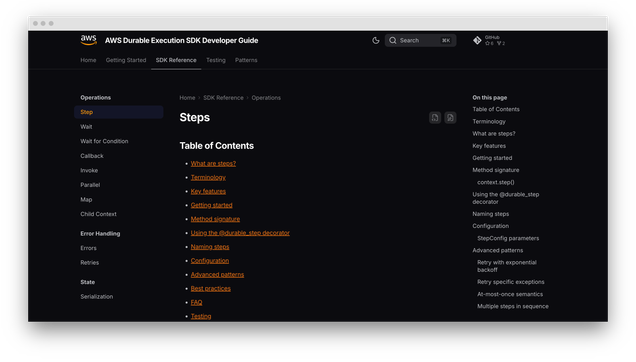Follow the Testing contents link
This screenshot has width=636, height=362.
(x=201, y=316)
